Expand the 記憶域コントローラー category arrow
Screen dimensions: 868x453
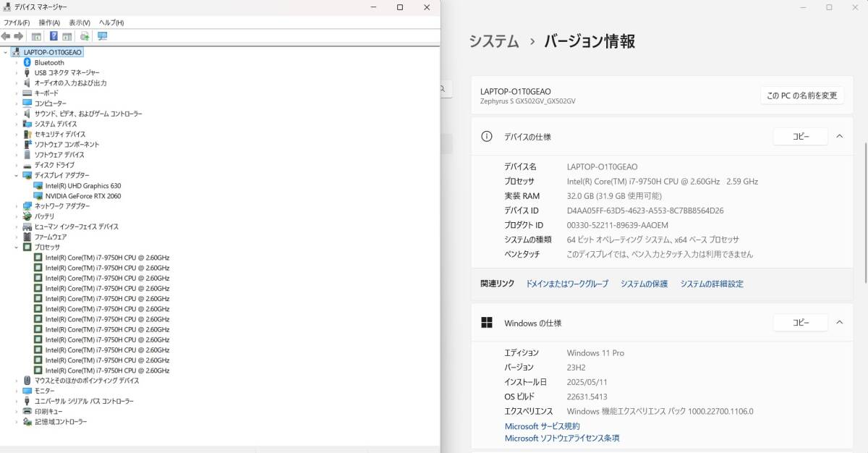pos(17,421)
